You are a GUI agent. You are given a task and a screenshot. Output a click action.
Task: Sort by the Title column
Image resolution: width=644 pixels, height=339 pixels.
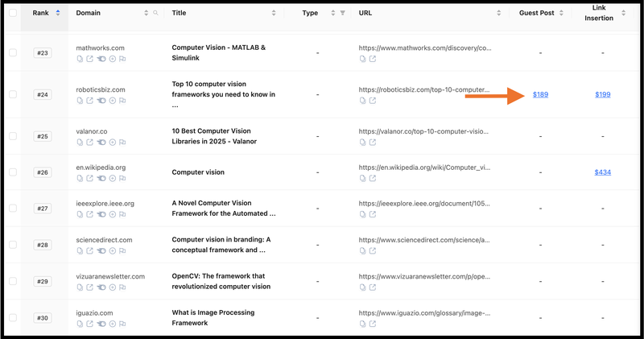pos(274,13)
